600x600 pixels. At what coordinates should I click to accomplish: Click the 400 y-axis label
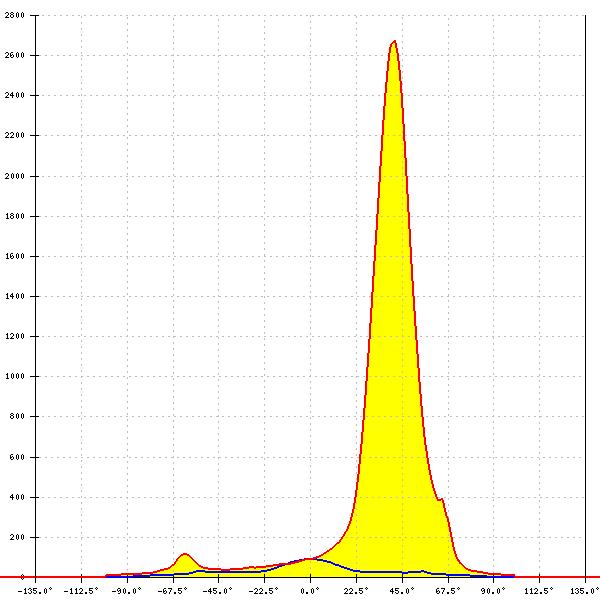tap(17, 497)
